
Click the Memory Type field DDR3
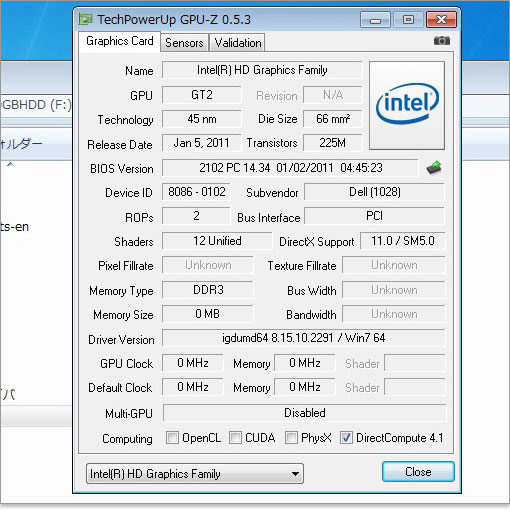pos(208,290)
